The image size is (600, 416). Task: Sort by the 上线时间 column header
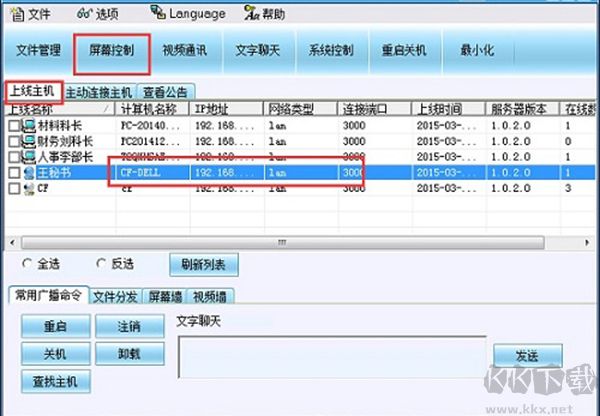pos(449,109)
